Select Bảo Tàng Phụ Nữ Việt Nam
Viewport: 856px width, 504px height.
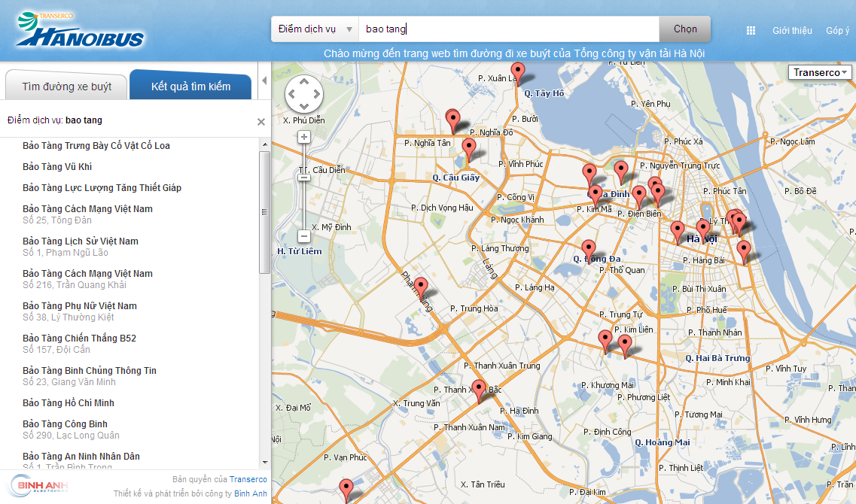pos(80,311)
